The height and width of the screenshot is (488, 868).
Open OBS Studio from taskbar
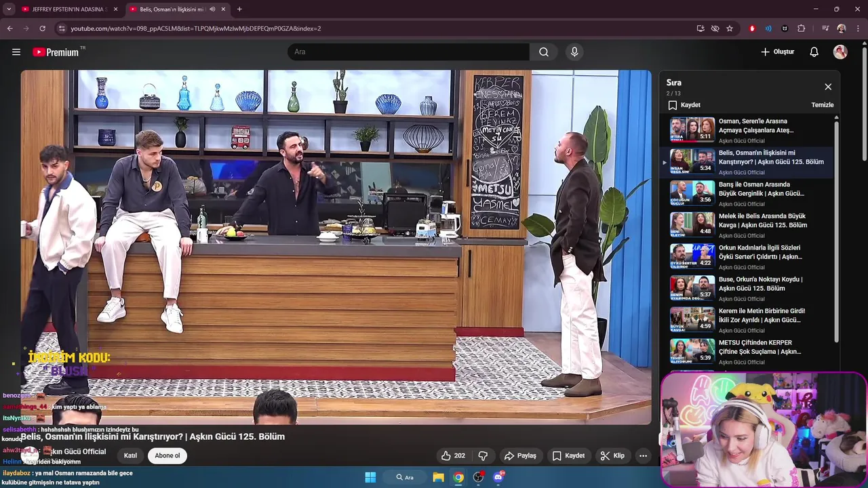[x=479, y=477]
